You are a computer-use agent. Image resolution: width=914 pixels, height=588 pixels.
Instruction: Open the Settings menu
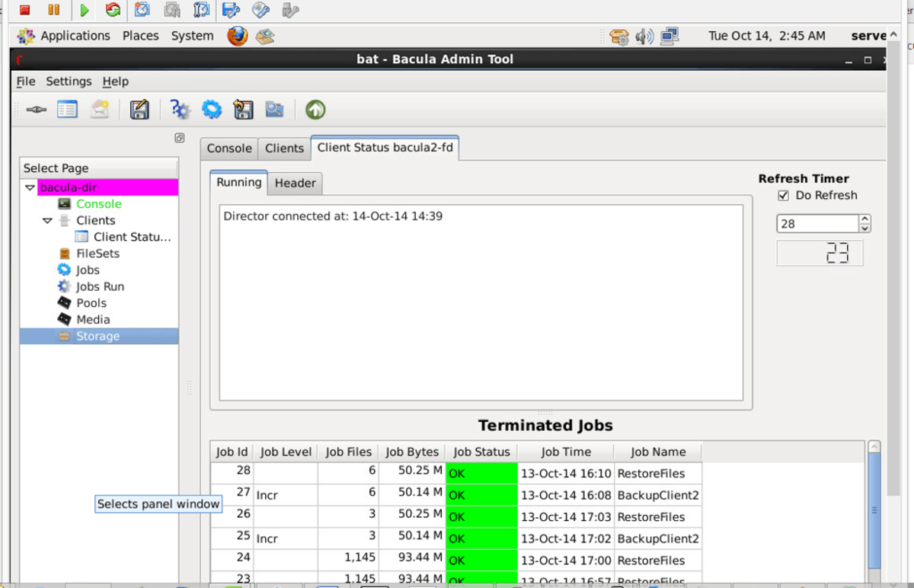[x=69, y=81]
